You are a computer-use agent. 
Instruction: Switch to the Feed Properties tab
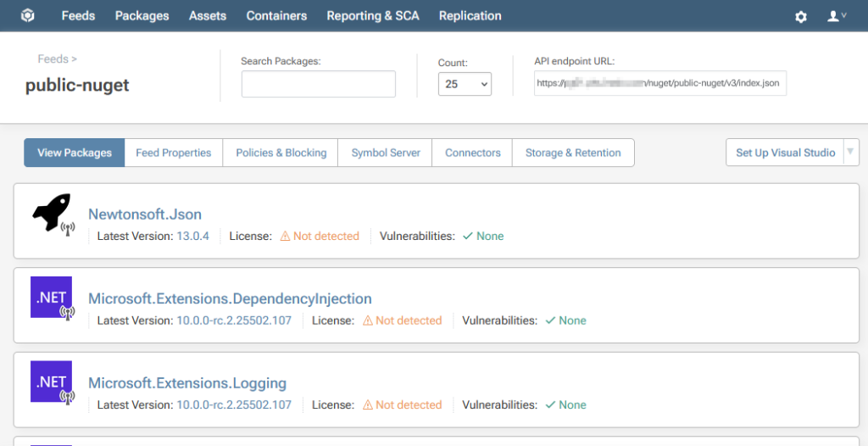[x=173, y=153]
